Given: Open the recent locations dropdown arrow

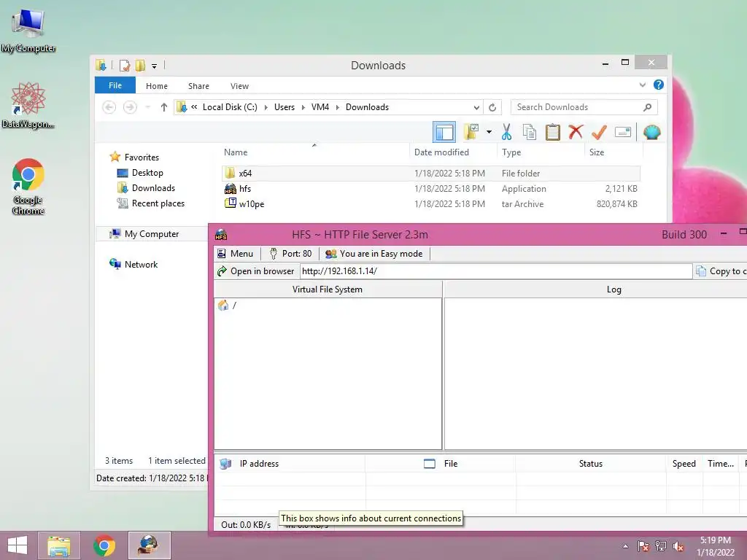Looking at the screenshot, I should 147,107.
